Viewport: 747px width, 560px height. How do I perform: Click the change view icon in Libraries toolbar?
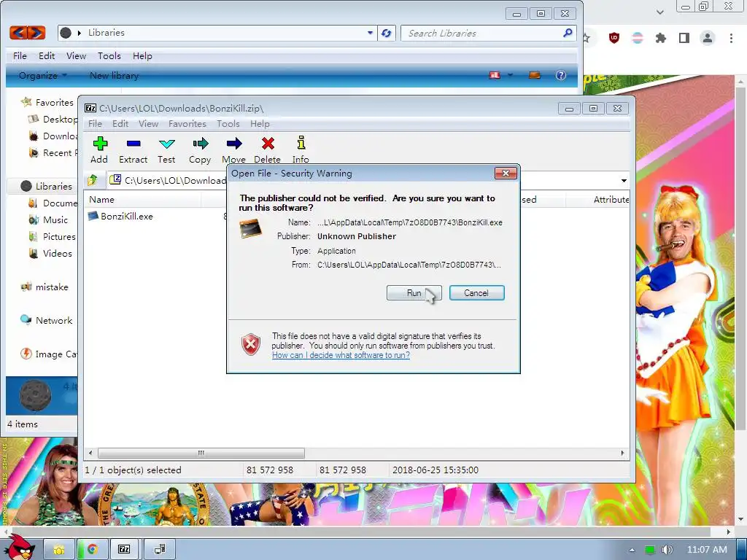[495, 75]
